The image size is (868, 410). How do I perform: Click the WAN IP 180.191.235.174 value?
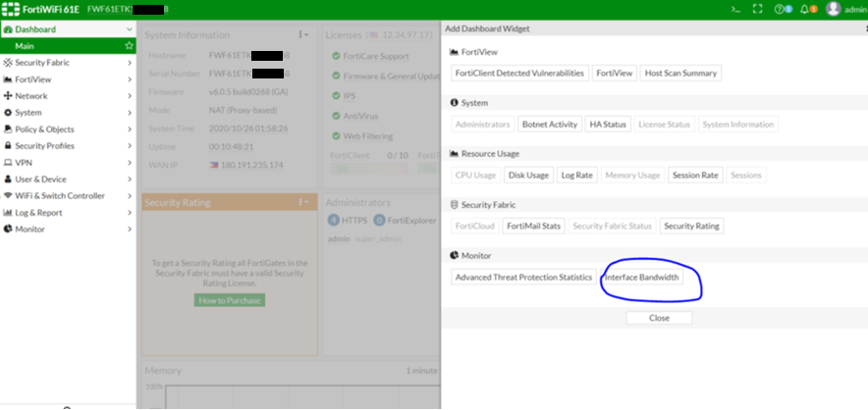(251, 165)
